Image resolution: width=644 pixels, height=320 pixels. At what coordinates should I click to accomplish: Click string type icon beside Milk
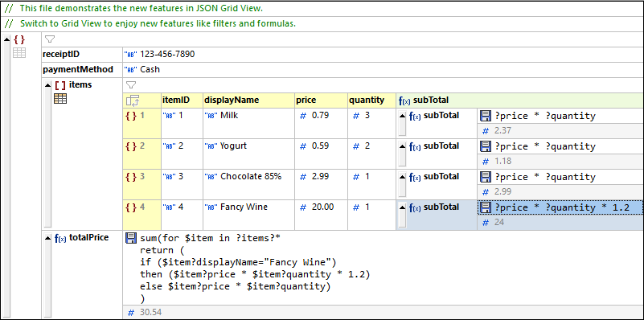point(211,117)
